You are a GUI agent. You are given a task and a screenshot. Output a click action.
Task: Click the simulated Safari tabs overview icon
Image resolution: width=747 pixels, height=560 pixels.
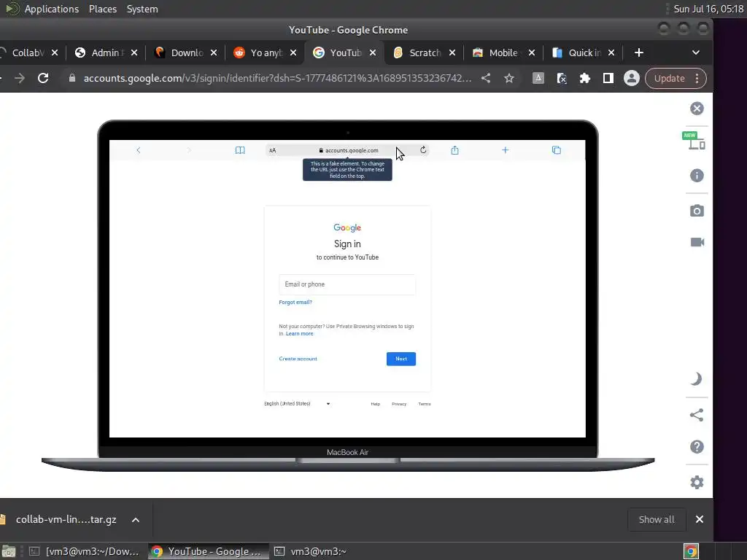[556, 150]
